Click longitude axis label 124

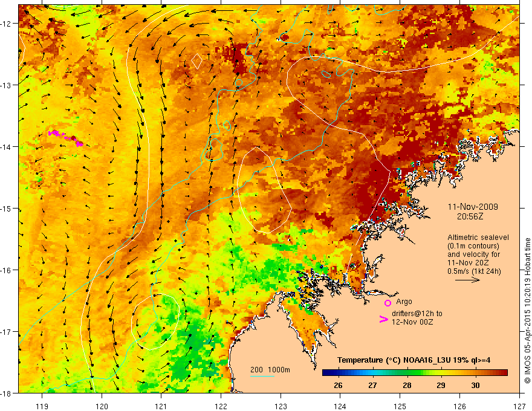point(340,407)
